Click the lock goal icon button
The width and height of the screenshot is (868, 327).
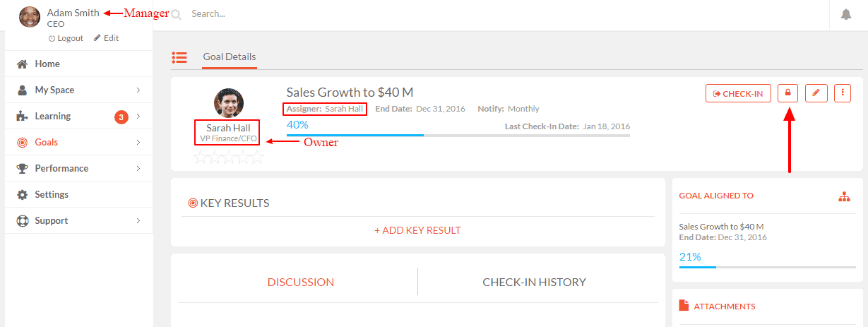(x=788, y=93)
